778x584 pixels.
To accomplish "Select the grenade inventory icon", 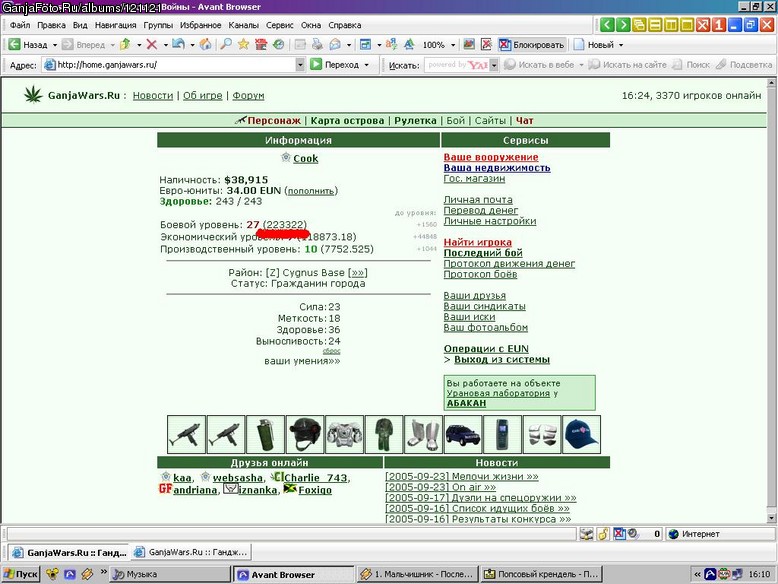I will point(265,435).
